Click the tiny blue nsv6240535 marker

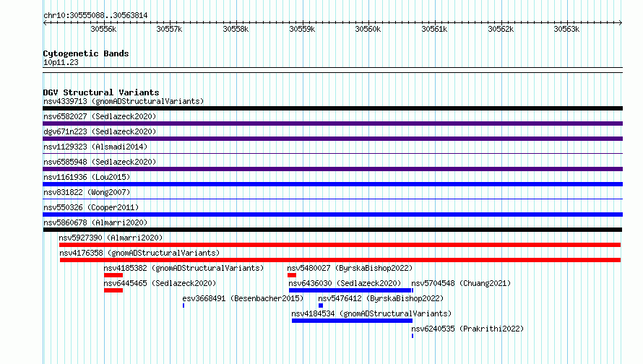point(413,336)
